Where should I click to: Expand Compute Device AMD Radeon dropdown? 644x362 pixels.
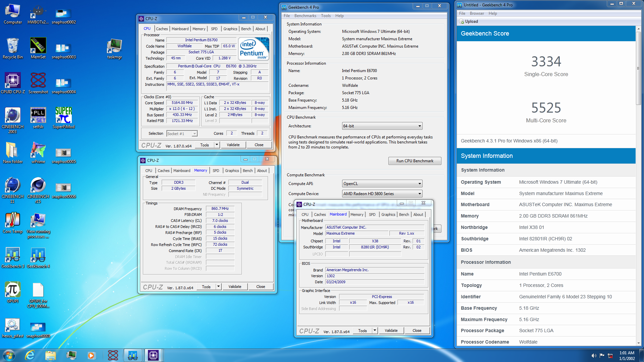click(x=382, y=194)
